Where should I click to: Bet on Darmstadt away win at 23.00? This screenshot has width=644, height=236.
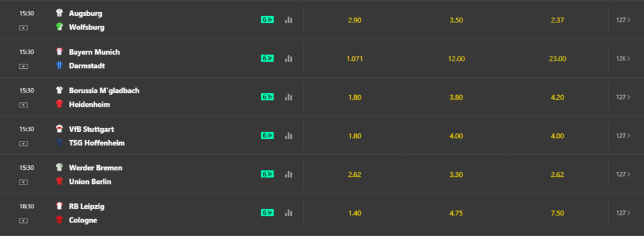click(x=558, y=59)
